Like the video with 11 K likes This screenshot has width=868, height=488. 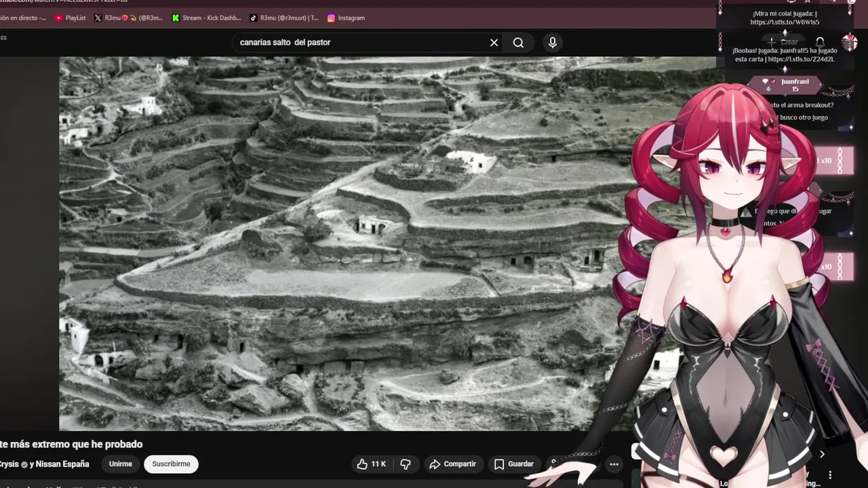pyautogui.click(x=371, y=464)
